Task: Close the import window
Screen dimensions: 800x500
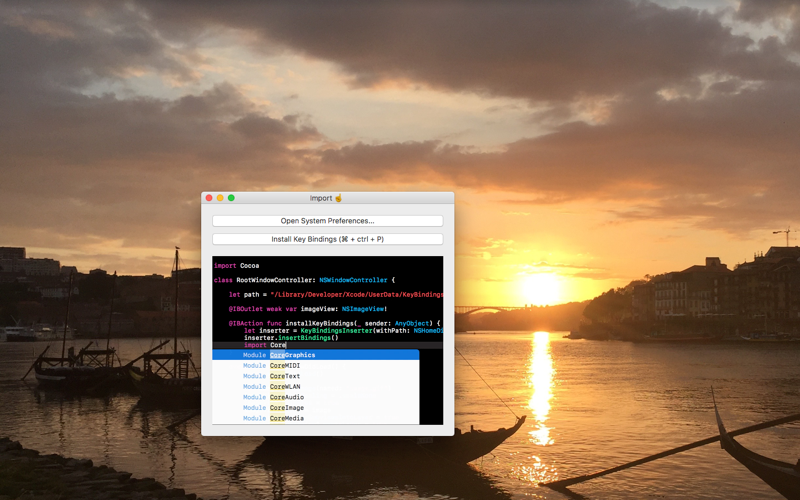Action: [209, 198]
